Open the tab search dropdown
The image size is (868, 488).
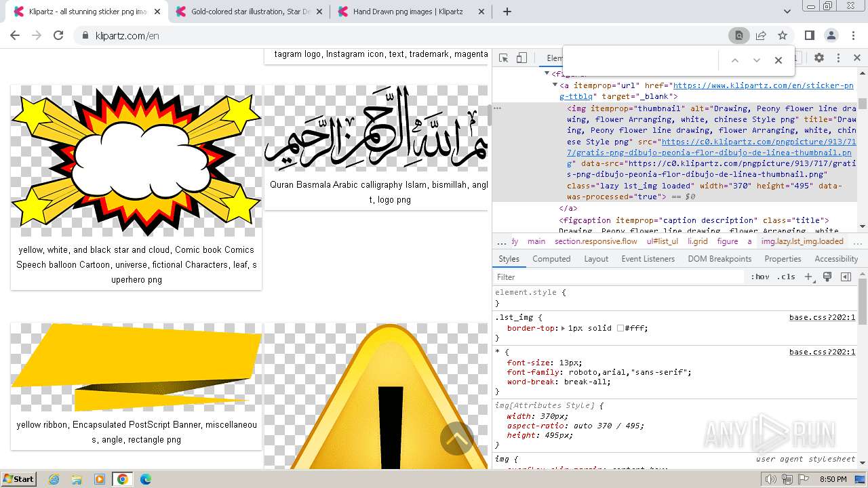[787, 12]
